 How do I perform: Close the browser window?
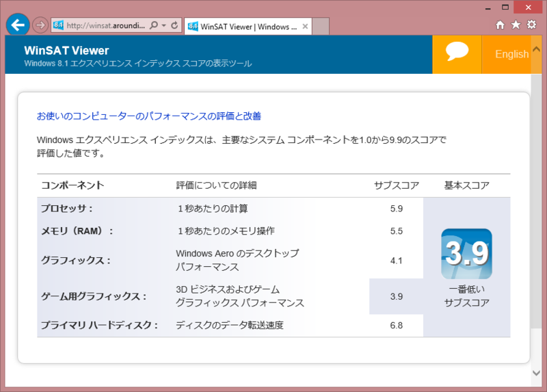click(528, 8)
